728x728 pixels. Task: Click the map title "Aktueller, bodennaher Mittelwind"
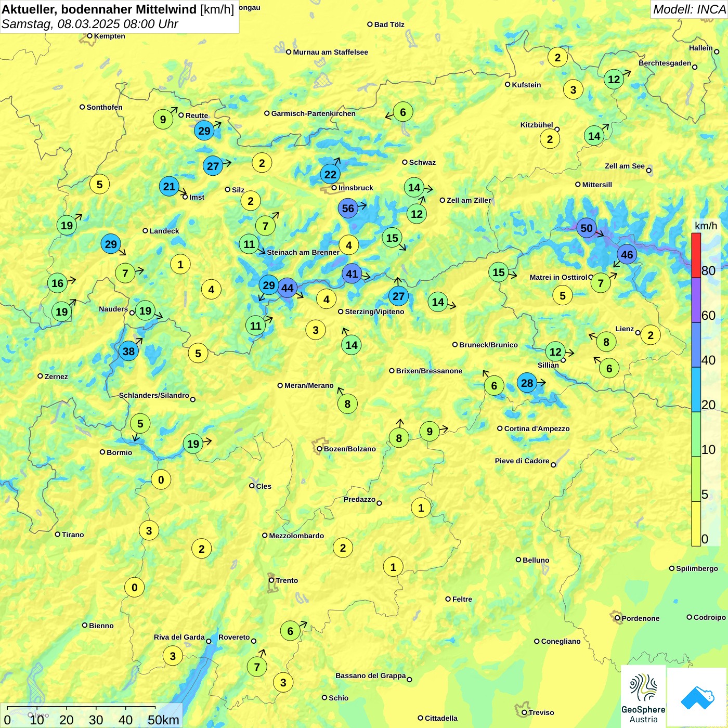click(99, 9)
